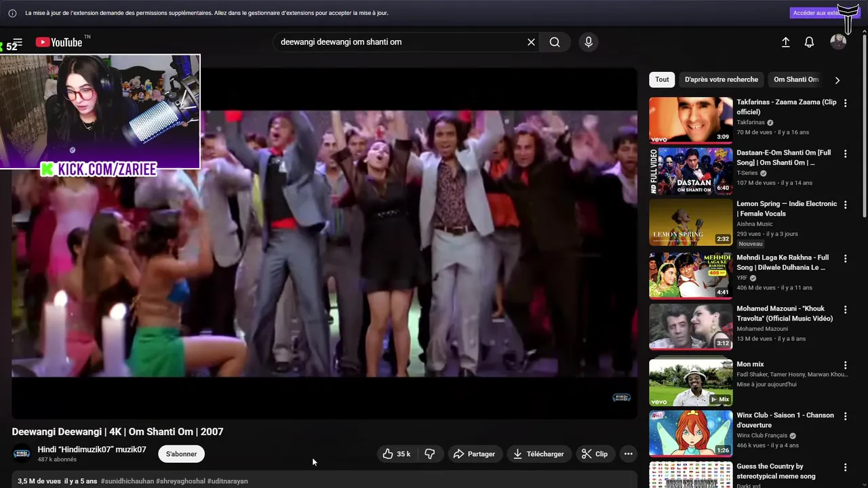This screenshot has height=488, width=868.
Task: Open the YouTube hamburger guide menu
Action: pyautogui.click(x=17, y=43)
